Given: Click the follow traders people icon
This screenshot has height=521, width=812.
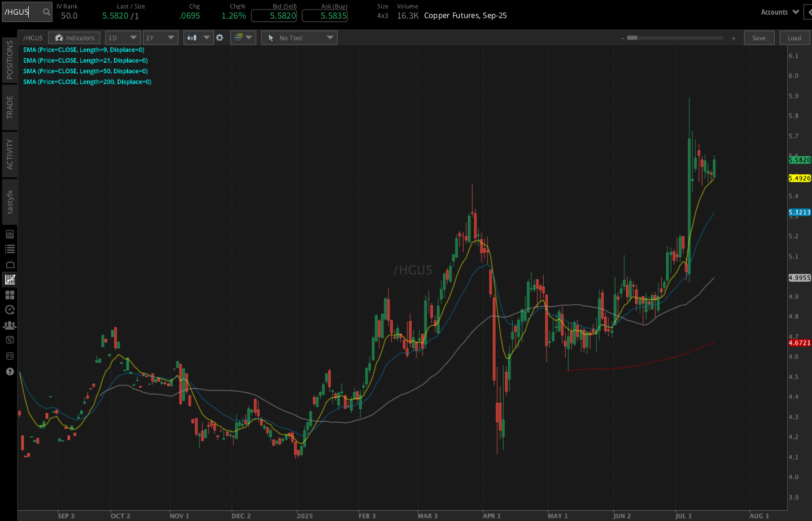Looking at the screenshot, I should (9, 325).
